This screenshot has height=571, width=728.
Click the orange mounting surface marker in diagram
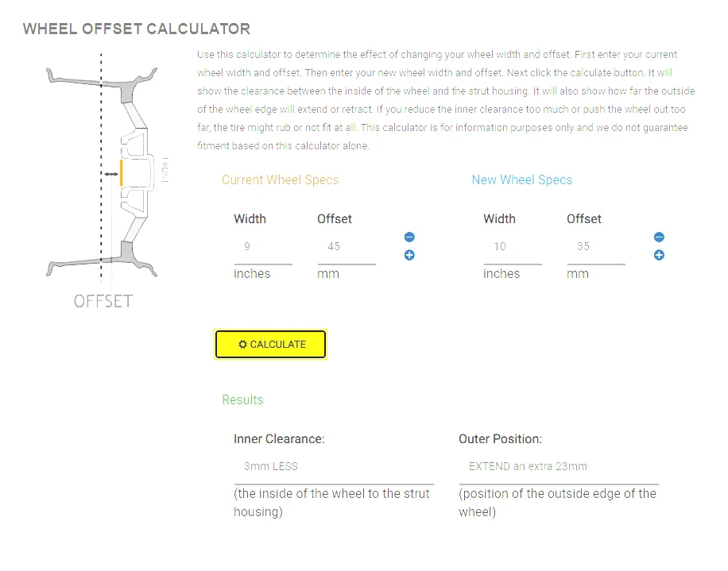(121, 172)
